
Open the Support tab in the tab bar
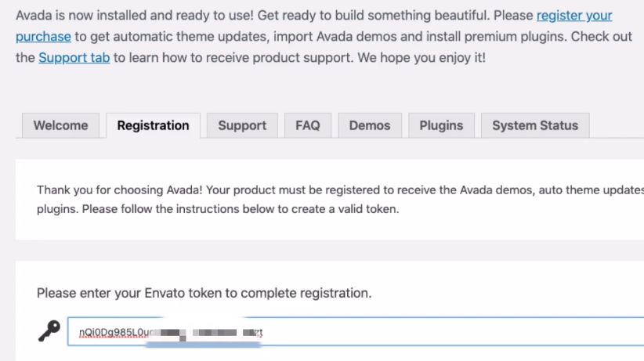(242, 125)
